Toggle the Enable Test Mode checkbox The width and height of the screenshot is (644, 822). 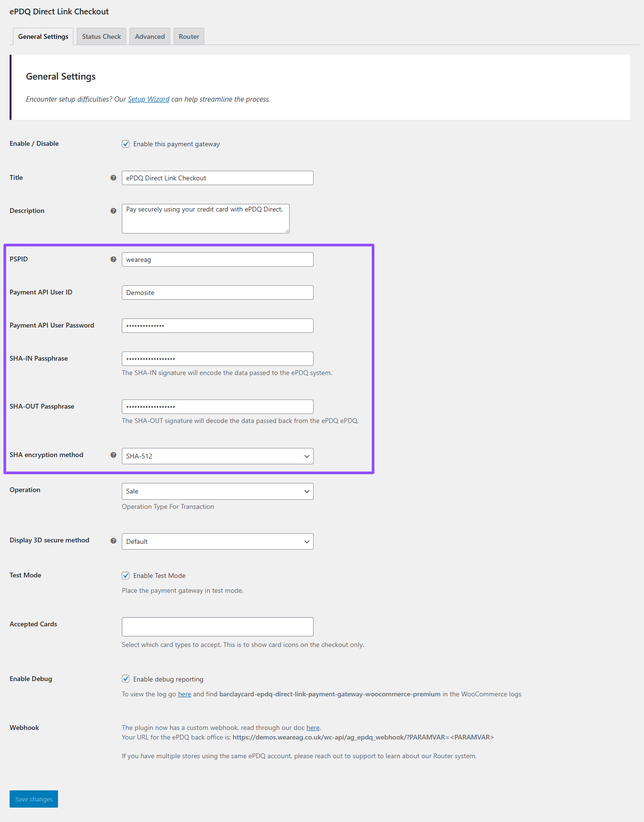[x=126, y=575]
